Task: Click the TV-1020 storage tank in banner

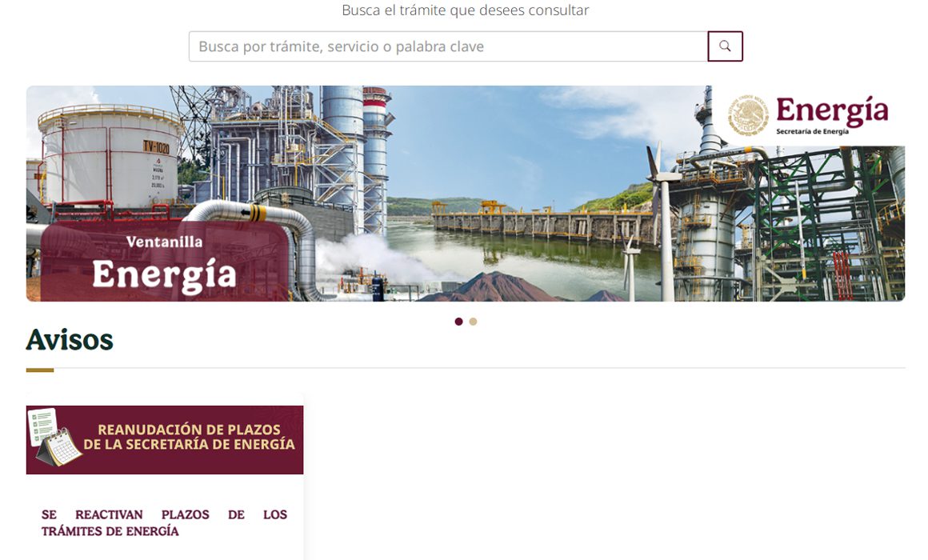Action: point(110,157)
